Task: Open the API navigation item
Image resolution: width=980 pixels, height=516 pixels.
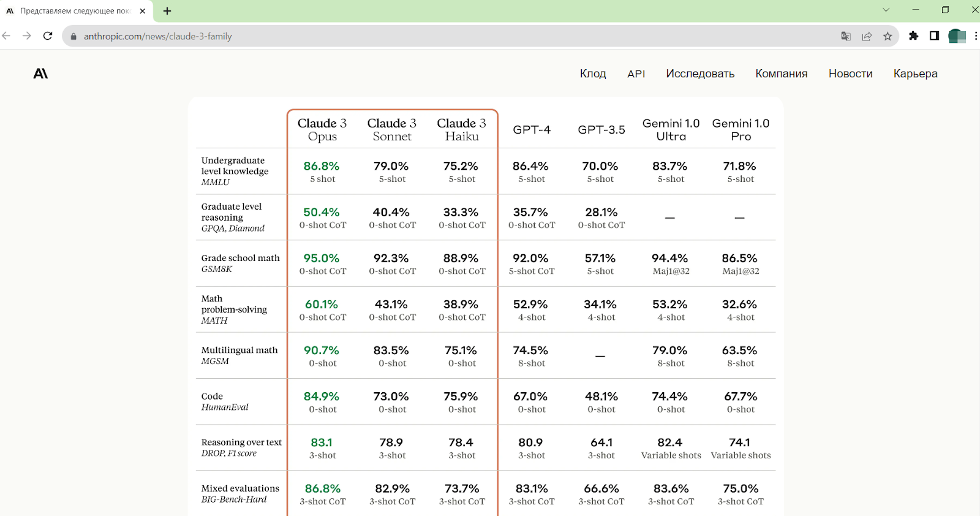Action: click(636, 74)
